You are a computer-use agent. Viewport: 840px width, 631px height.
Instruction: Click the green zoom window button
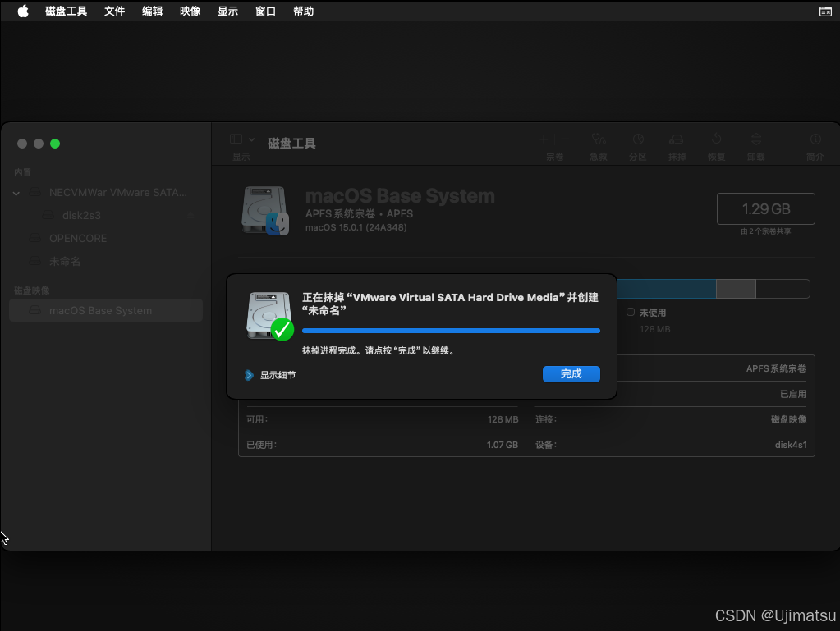[x=55, y=144]
